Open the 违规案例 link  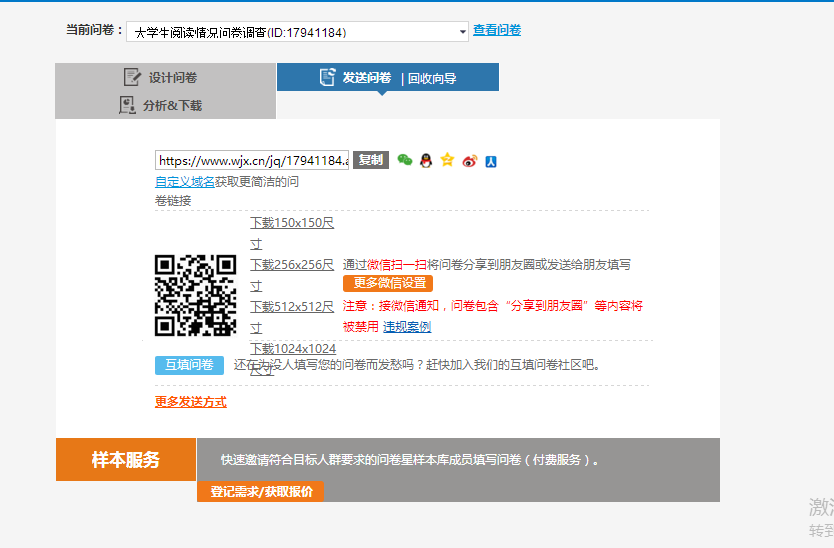(x=407, y=327)
